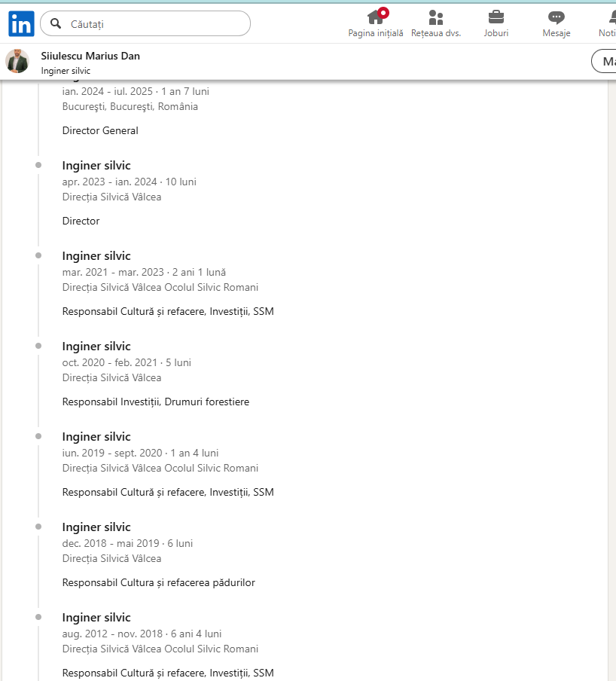This screenshot has width=616, height=681.
Task: Click the name Siiulescu Marius Dan
Action: (90, 56)
